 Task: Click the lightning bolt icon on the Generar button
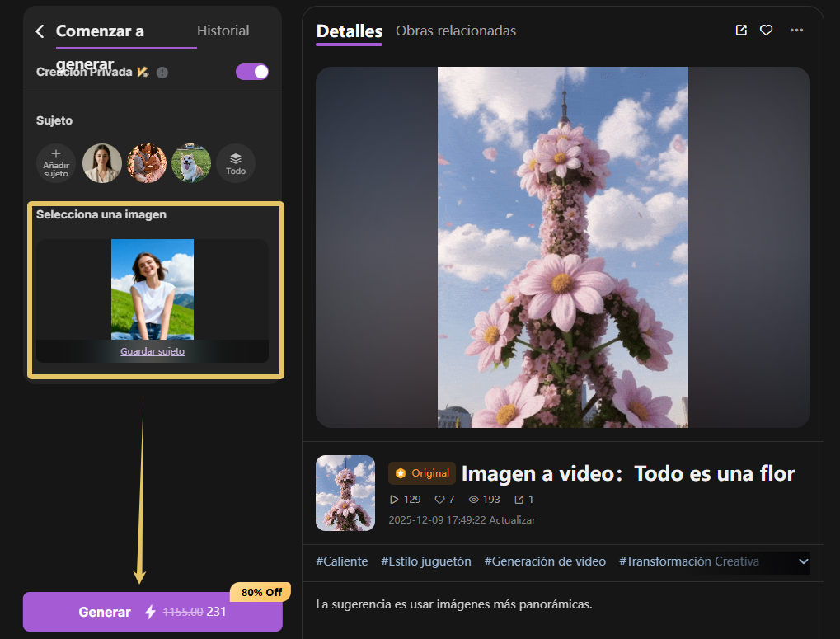tap(150, 612)
